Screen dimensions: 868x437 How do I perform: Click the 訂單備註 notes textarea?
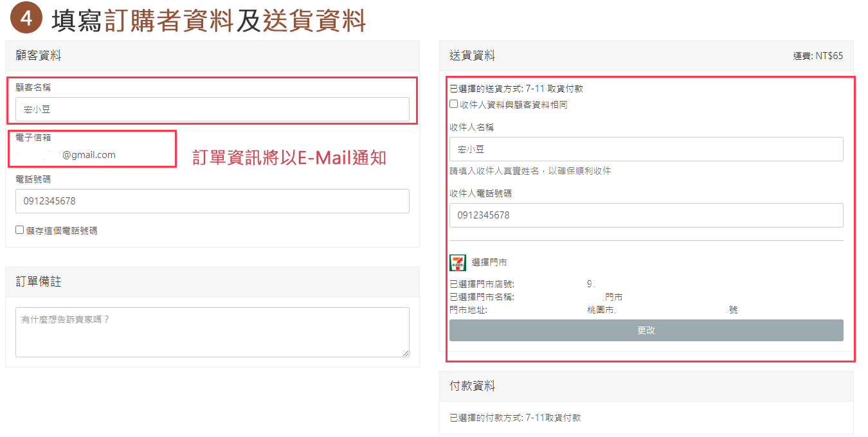[212, 332]
